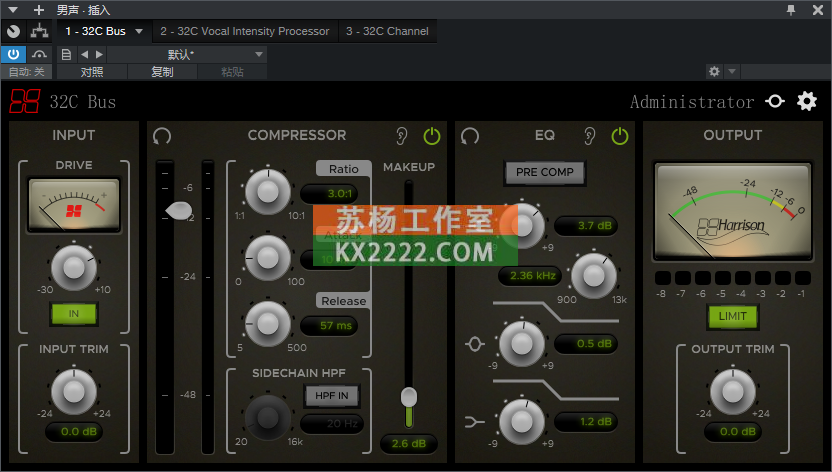This screenshot has height=472, width=832.
Task: Click the Input Trim knob
Action: click(x=74, y=392)
